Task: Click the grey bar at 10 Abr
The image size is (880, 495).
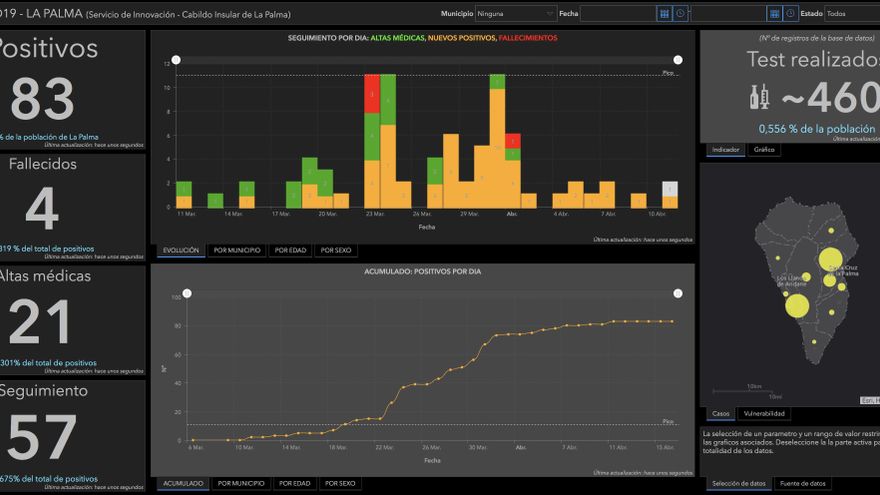Action: click(x=670, y=189)
